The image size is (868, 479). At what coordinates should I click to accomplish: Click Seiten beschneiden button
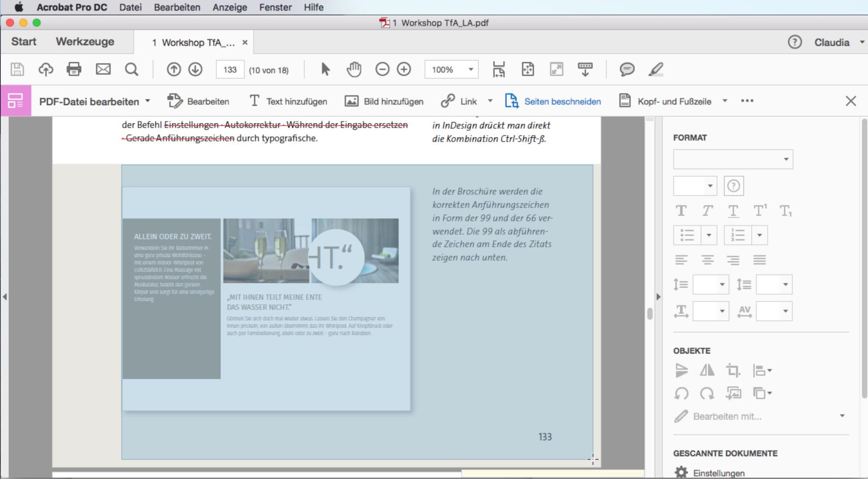[553, 101]
